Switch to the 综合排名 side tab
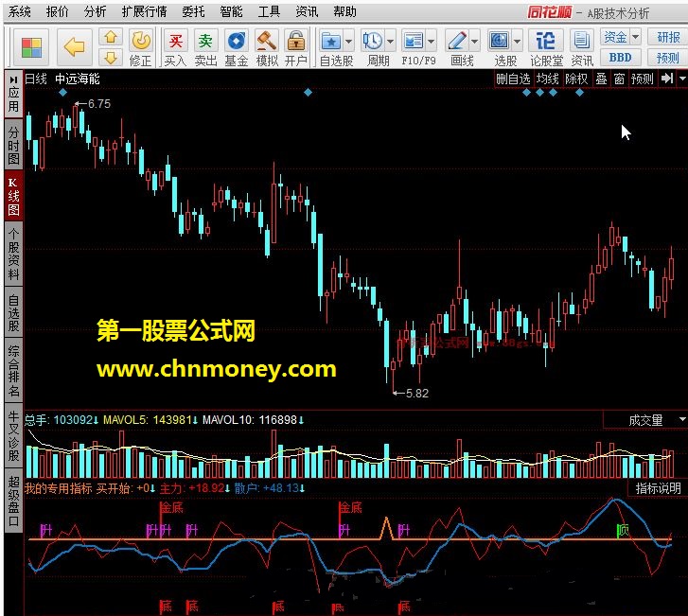This screenshot has width=688, height=616. 13,371
